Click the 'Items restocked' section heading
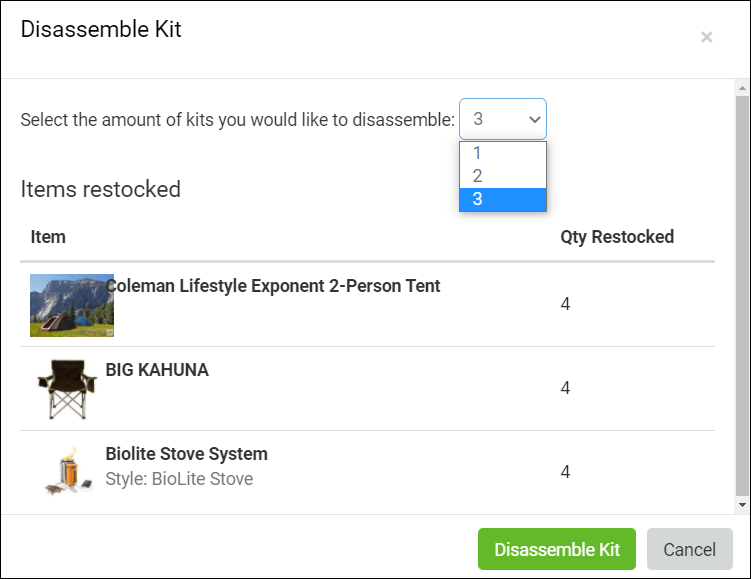Viewport: 751px width, 579px height. pyautogui.click(x=101, y=189)
